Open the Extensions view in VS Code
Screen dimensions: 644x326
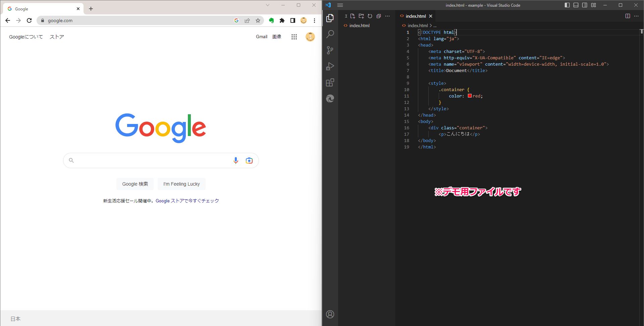(x=330, y=82)
